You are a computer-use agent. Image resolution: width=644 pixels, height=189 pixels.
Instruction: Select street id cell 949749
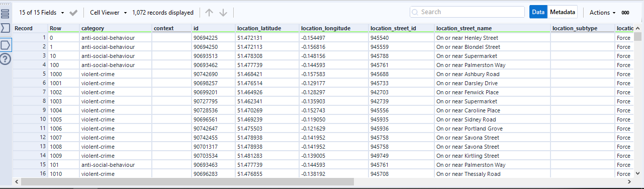[x=401, y=156]
